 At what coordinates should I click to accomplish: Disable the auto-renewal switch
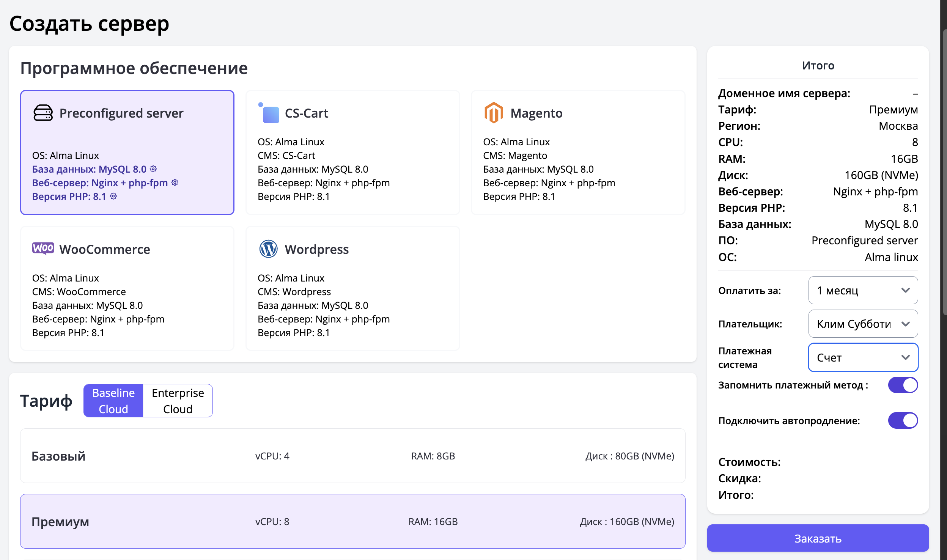point(903,420)
